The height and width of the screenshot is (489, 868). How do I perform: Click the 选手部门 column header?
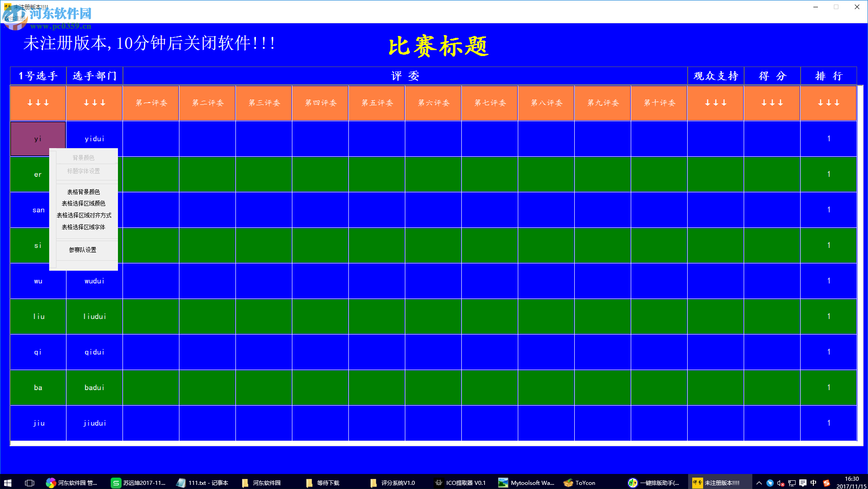95,76
